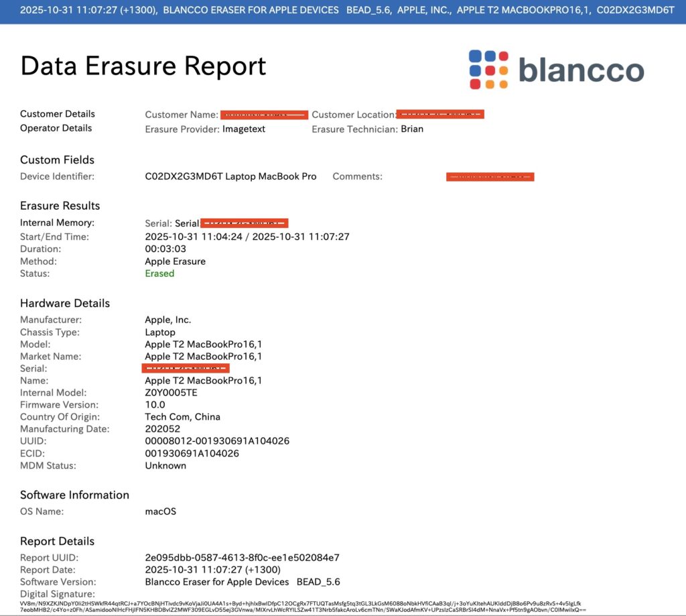This screenshot has width=686, height=616.
Task: Click the Erasure Technician name Brian
Action: (x=412, y=129)
